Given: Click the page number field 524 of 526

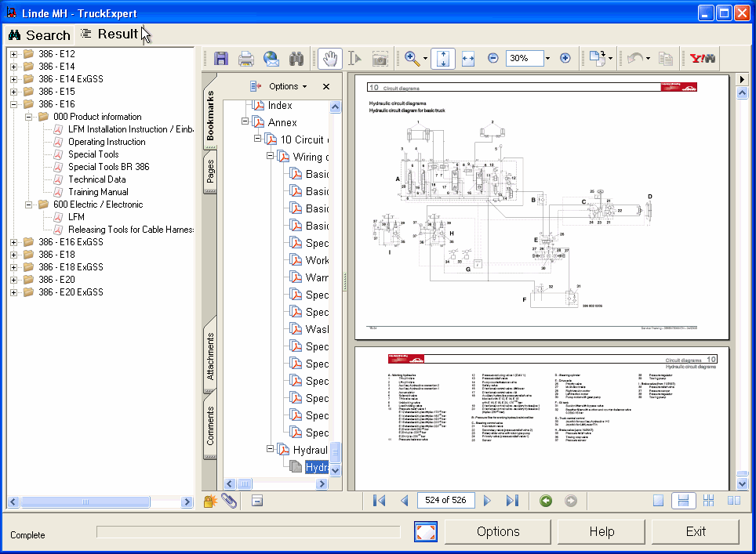Looking at the screenshot, I should [445, 501].
